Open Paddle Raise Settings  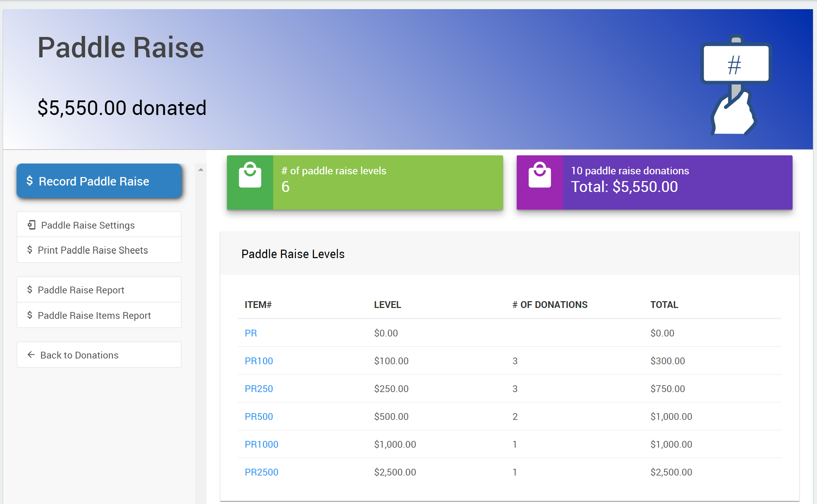point(88,225)
